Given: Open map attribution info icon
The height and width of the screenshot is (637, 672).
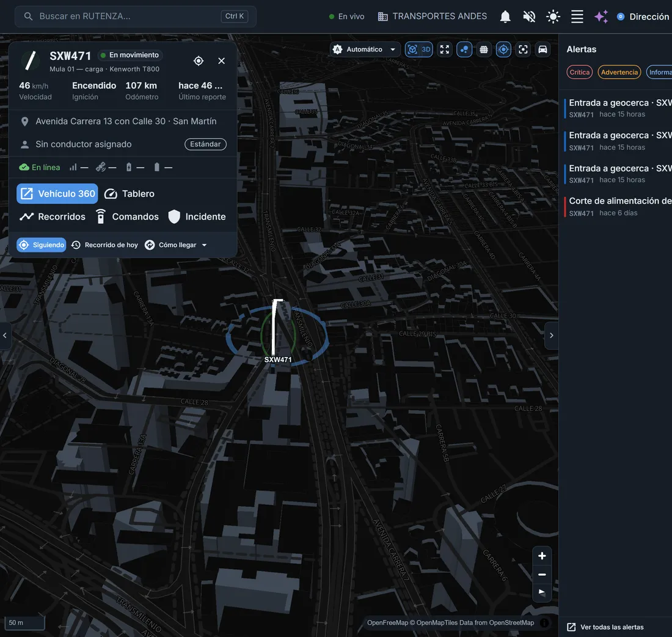Looking at the screenshot, I should [x=544, y=623].
